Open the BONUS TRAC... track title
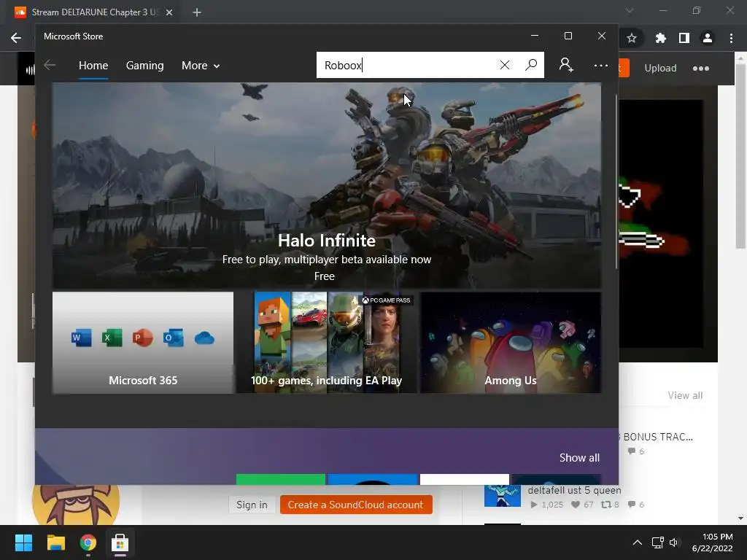 click(658, 437)
